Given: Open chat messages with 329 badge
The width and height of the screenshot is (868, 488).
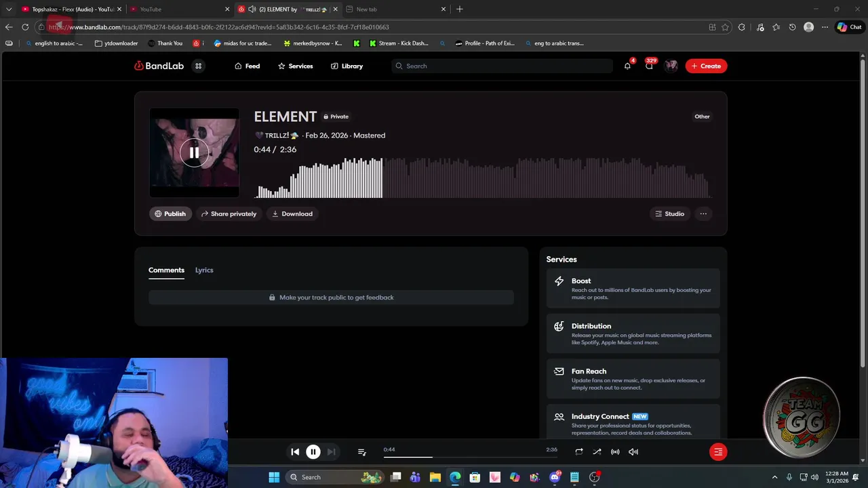Looking at the screenshot, I should (x=649, y=66).
